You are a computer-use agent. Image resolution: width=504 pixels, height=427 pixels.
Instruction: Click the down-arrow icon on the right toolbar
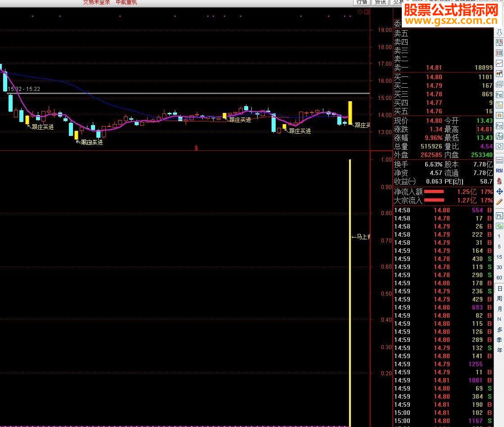(x=499, y=32)
